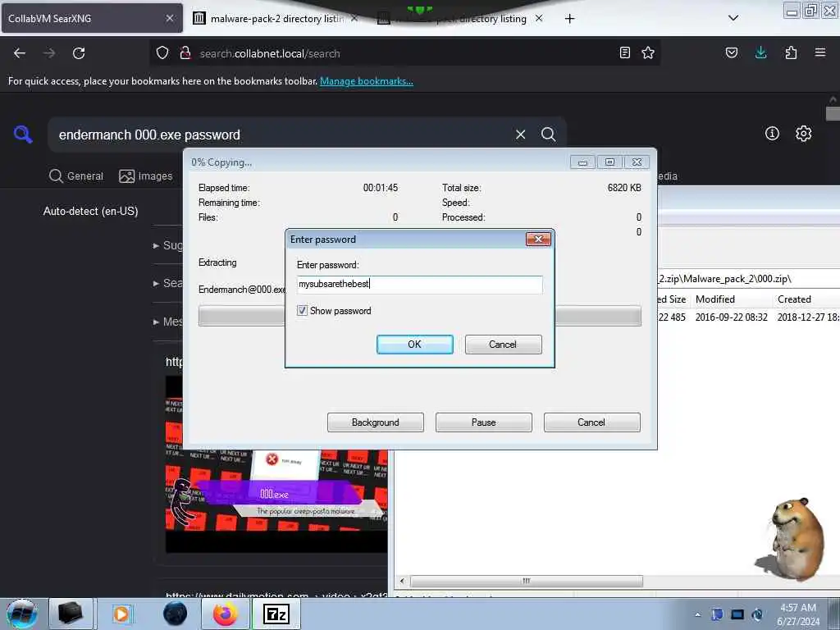840x630 pixels.
Task: Click the browser Back arrow
Action: point(20,53)
